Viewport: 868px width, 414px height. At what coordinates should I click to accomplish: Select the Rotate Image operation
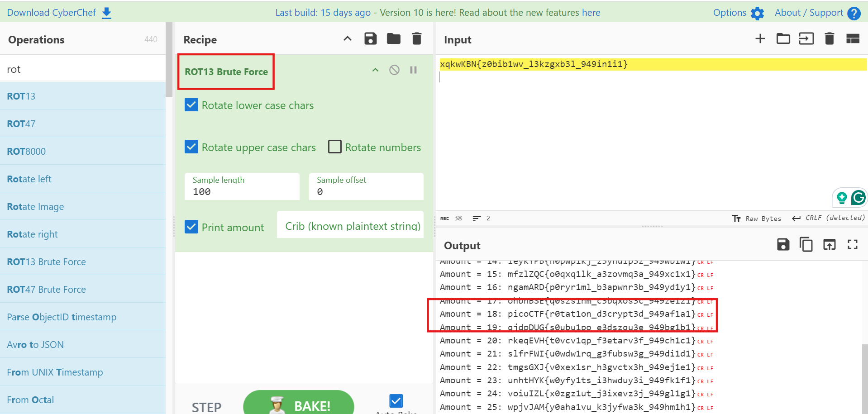tap(83, 206)
